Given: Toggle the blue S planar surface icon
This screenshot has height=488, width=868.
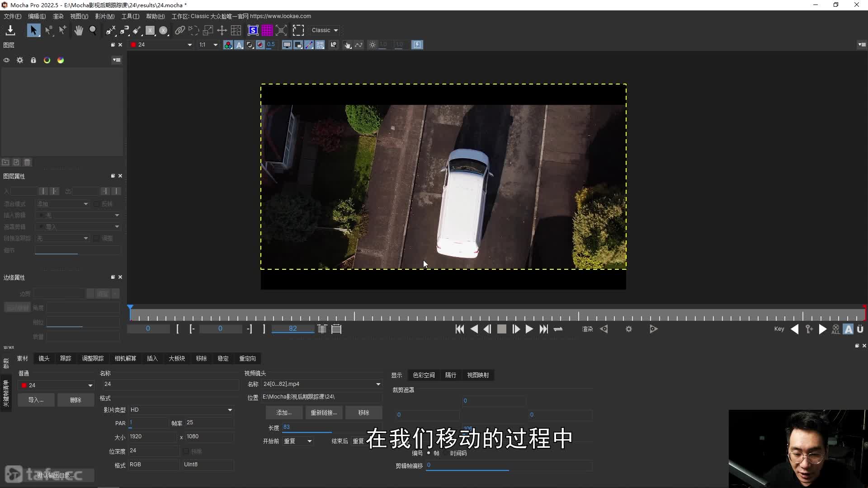Looking at the screenshot, I should point(253,30).
